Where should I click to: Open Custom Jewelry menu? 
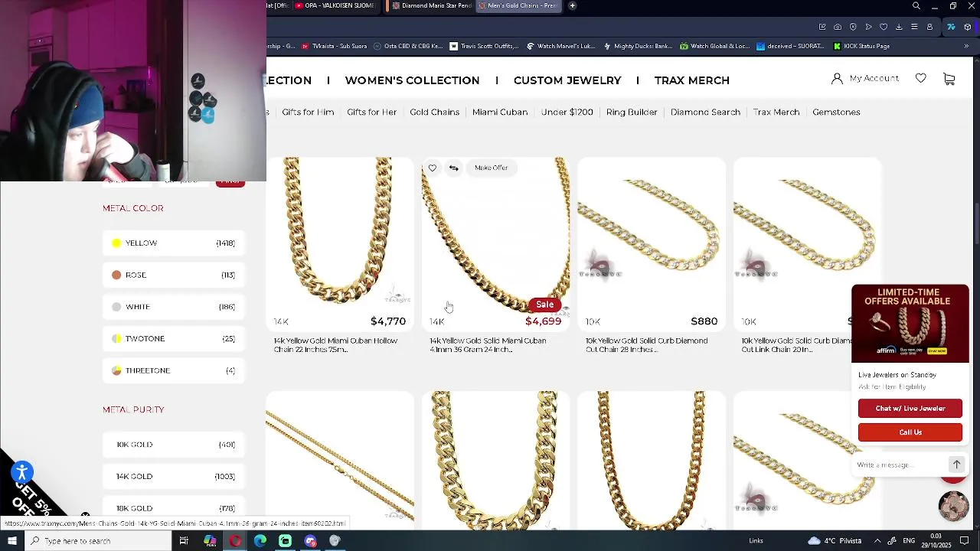[x=567, y=80]
